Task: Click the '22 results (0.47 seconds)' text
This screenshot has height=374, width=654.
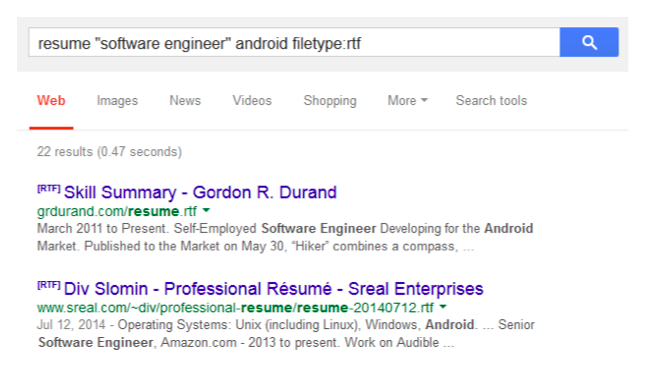Action: [109, 152]
